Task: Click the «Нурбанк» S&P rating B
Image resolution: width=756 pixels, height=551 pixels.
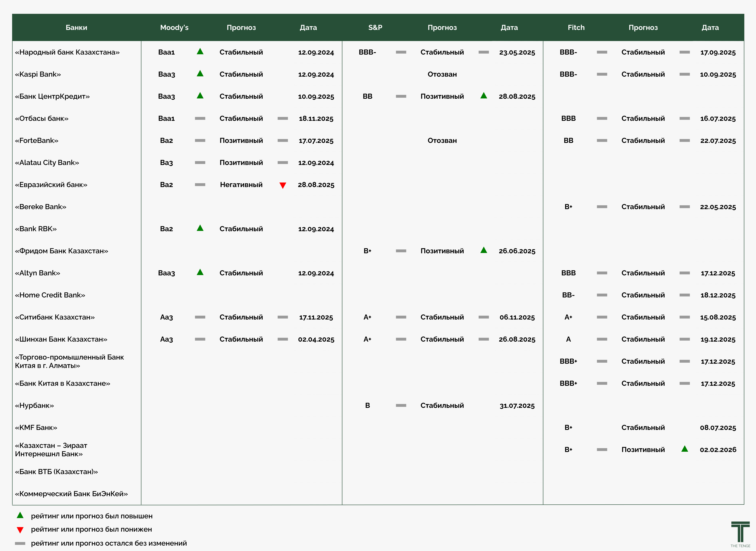Action: pyautogui.click(x=367, y=406)
